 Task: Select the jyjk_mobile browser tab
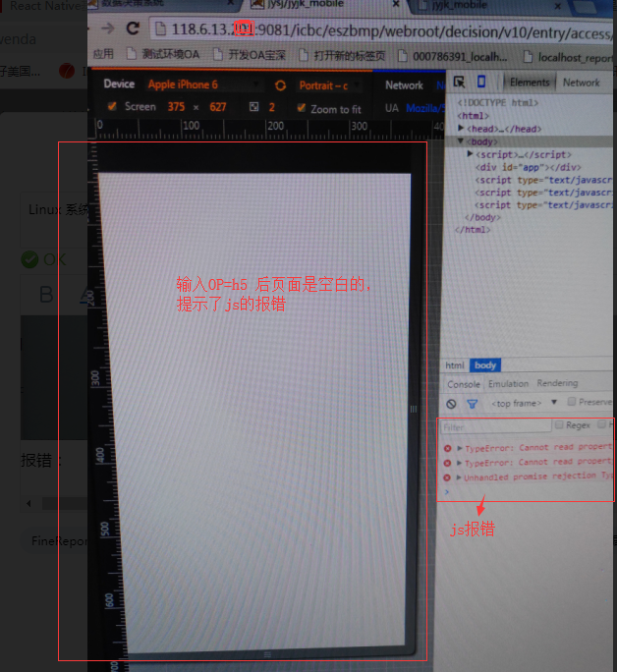click(x=488, y=5)
